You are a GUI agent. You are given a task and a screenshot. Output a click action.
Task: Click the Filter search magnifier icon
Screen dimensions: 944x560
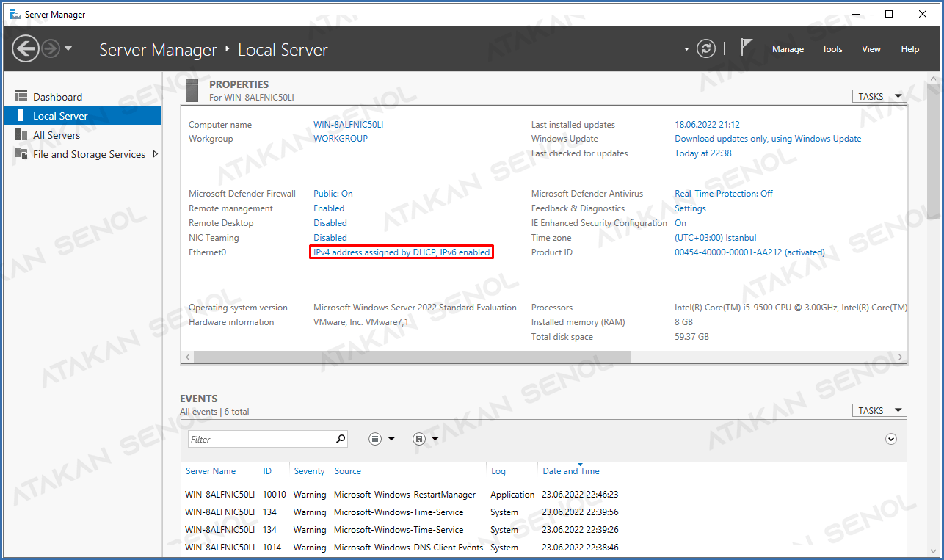coord(341,439)
